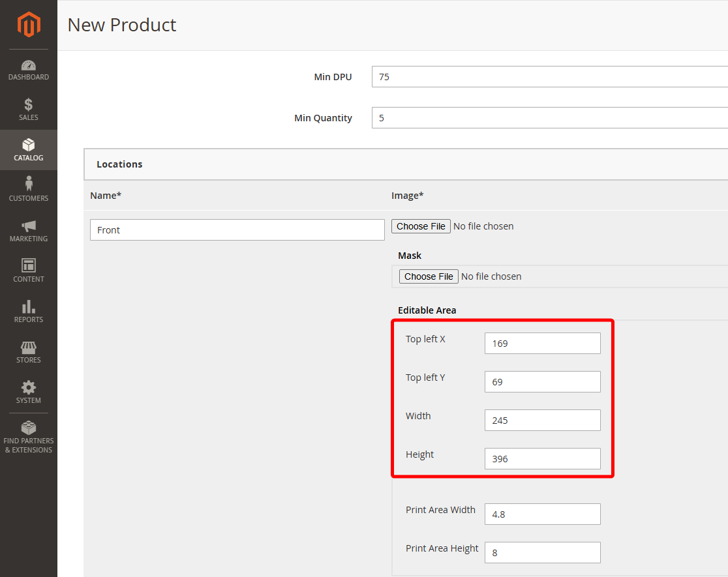The width and height of the screenshot is (728, 577).
Task: Click the editable area Height field
Action: click(542, 458)
